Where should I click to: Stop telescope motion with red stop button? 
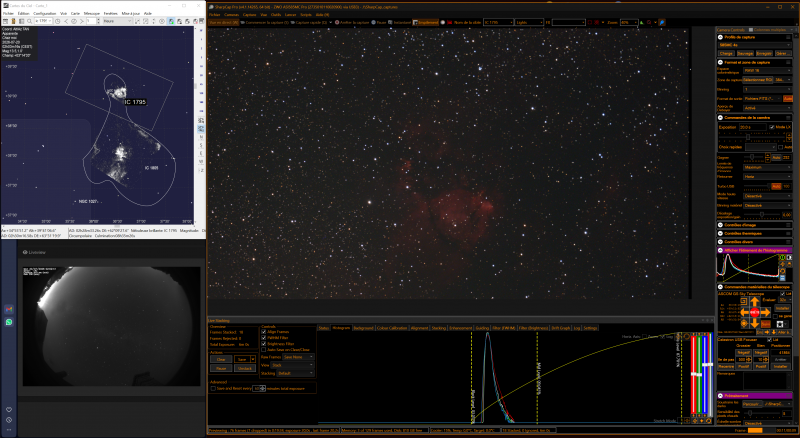click(x=755, y=312)
